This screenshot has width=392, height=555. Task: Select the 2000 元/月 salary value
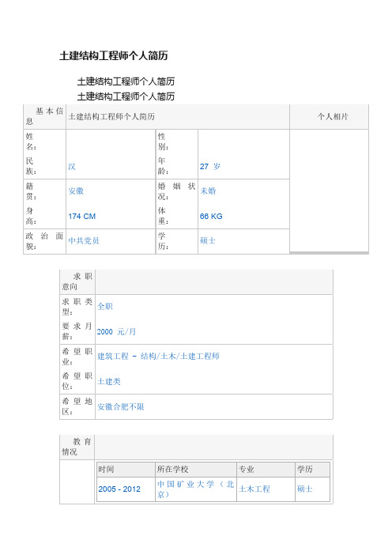click(116, 331)
